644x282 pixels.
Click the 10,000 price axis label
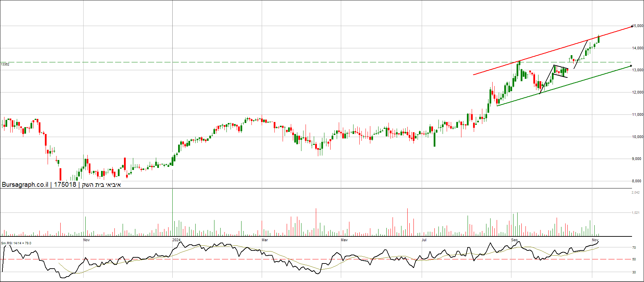click(637, 137)
